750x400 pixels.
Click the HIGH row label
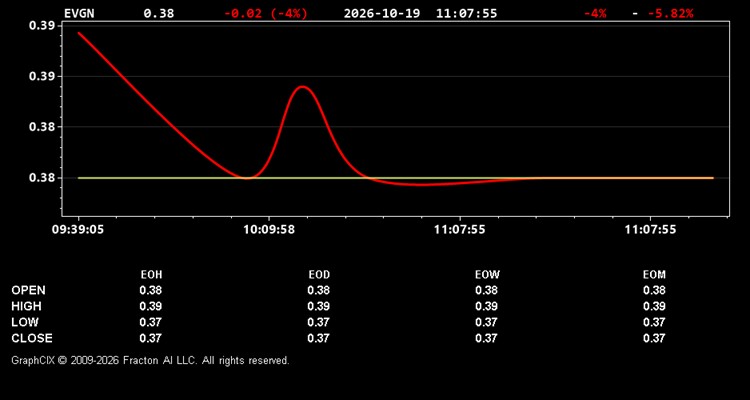[x=26, y=306]
